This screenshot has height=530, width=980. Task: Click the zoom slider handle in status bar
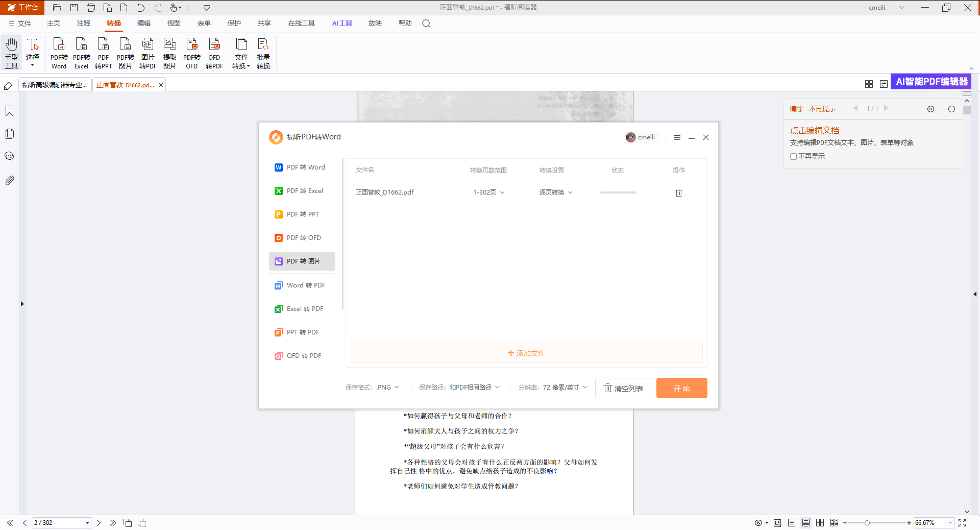[867, 523]
